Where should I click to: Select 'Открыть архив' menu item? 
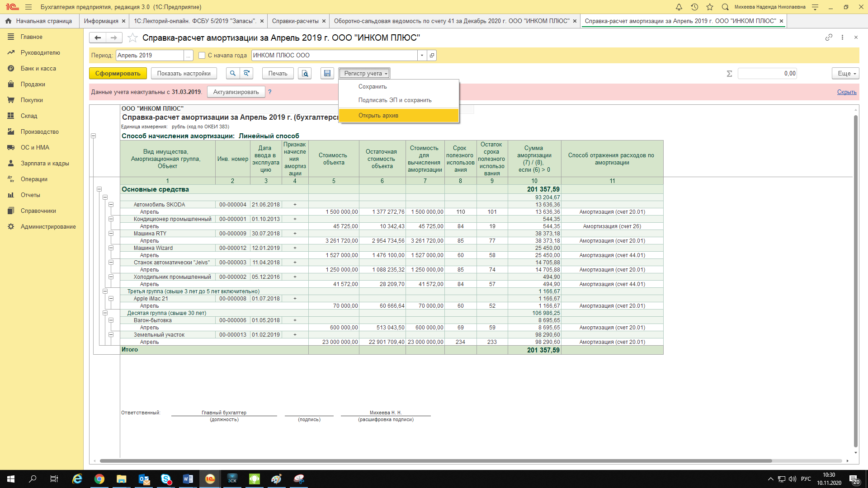pos(378,115)
